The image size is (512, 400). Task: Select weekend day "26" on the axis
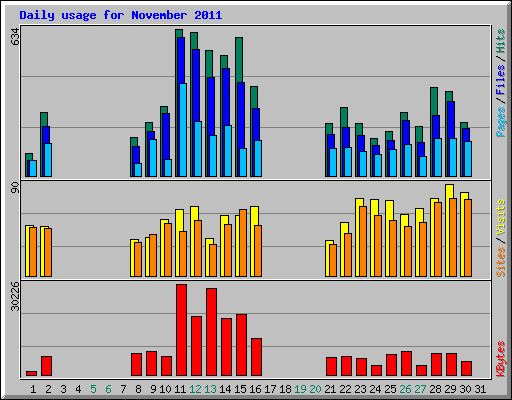click(405, 389)
